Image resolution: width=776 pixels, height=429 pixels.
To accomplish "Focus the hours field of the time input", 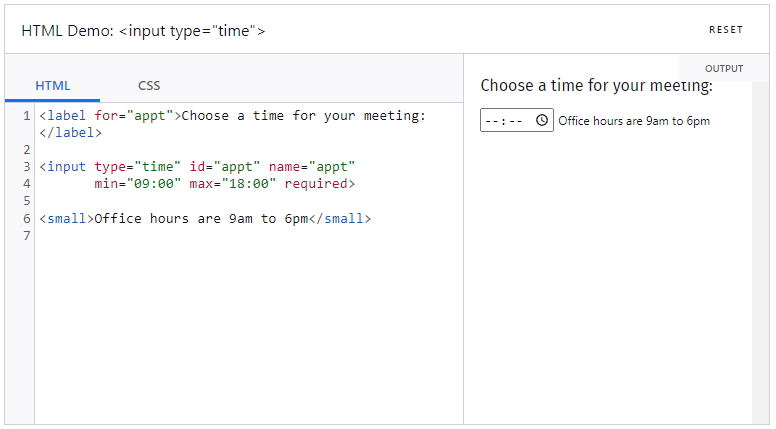I will point(491,121).
